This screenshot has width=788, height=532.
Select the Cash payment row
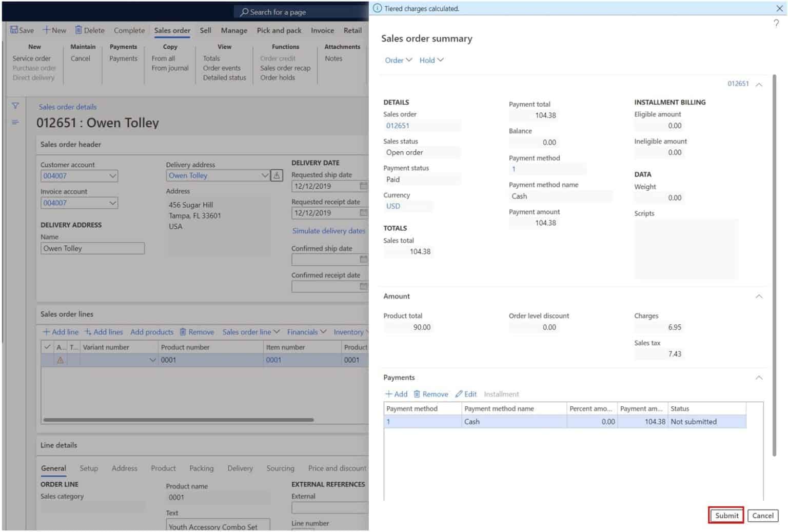(x=565, y=422)
